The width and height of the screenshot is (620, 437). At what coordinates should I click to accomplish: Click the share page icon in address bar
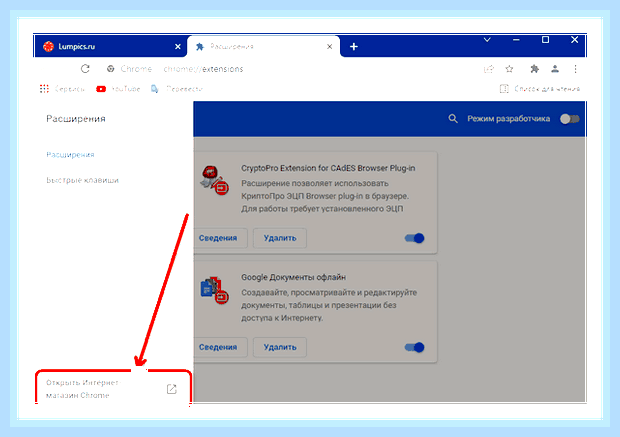(x=489, y=69)
